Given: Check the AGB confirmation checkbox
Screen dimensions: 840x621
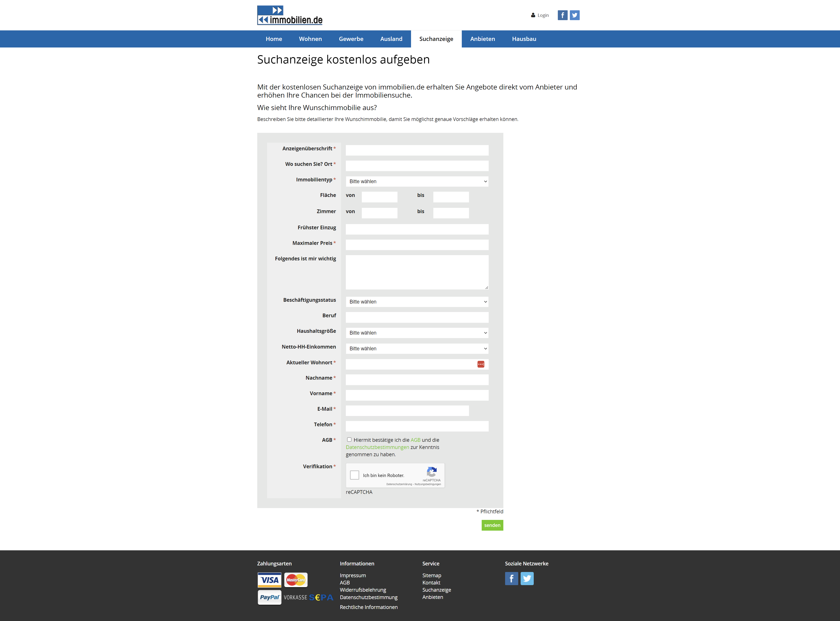Looking at the screenshot, I should click(x=349, y=439).
